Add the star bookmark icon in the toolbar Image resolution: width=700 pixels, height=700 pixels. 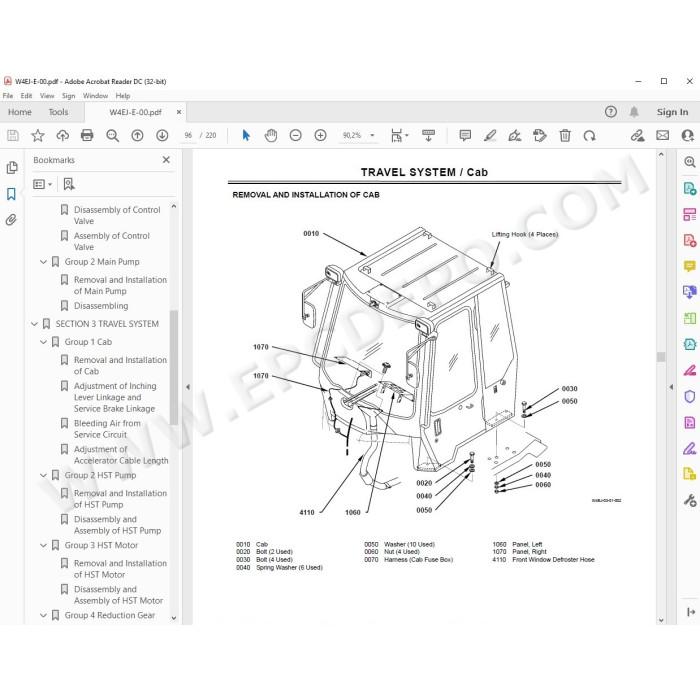click(x=38, y=135)
